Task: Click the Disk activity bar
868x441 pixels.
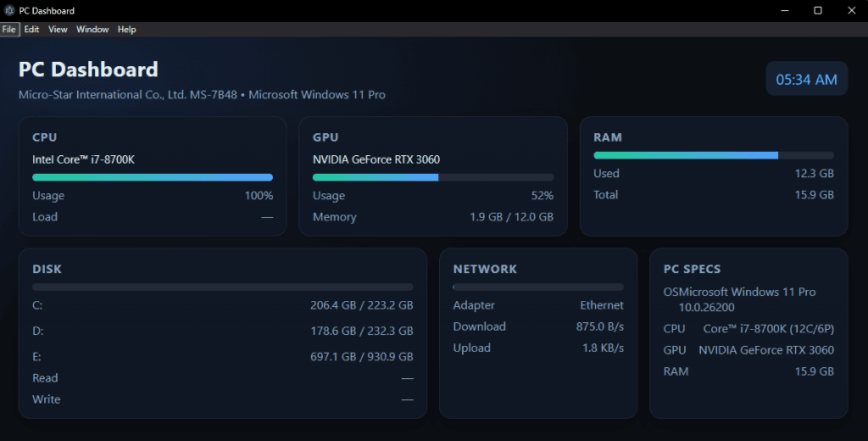Action: click(223, 287)
